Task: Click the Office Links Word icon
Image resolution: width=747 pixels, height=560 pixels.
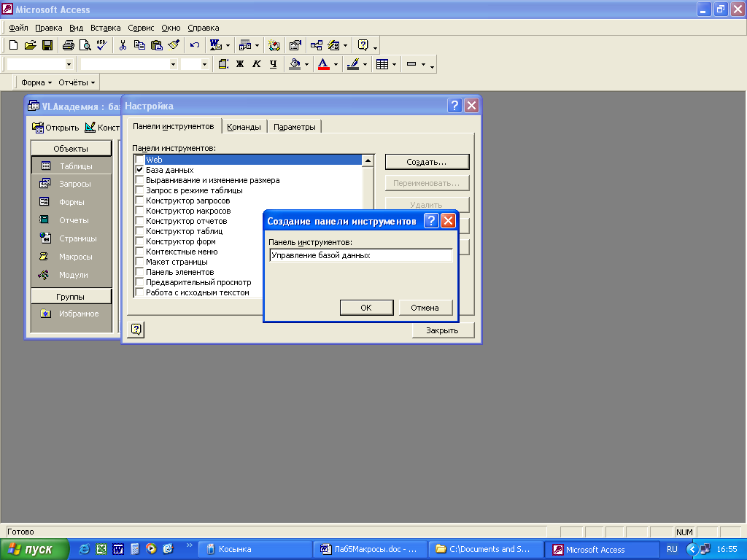Action: click(x=216, y=45)
